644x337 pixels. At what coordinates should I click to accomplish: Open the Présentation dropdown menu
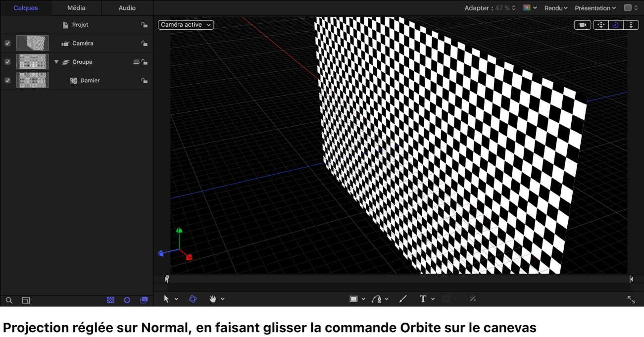tap(595, 8)
